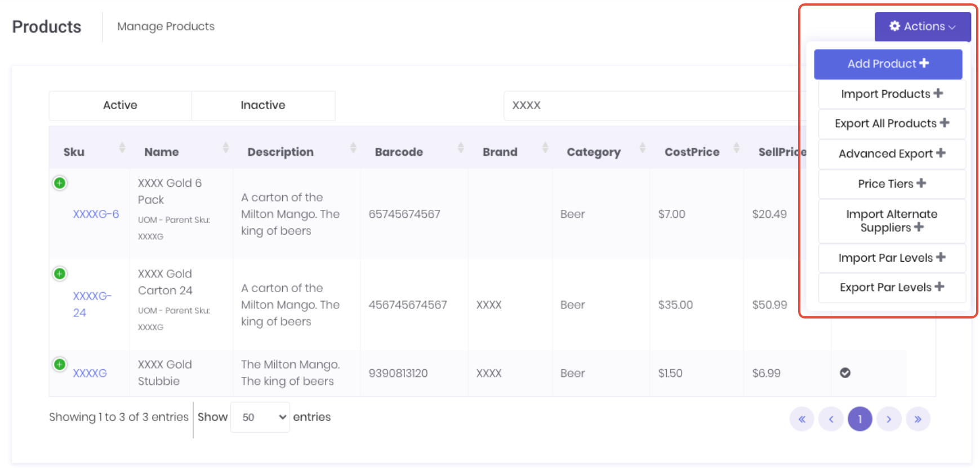Screen dimensions: 980x471
Task: Switch to the Inactive products tab
Action: (x=263, y=105)
